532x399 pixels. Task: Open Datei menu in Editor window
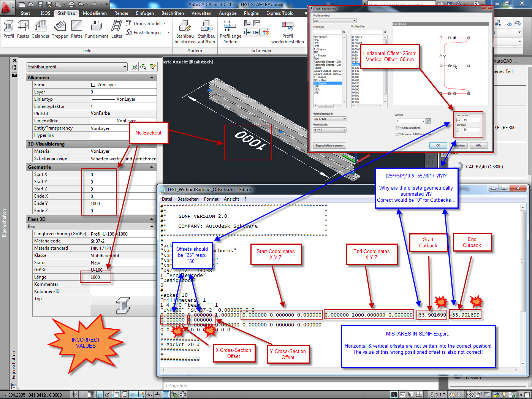pyautogui.click(x=167, y=199)
